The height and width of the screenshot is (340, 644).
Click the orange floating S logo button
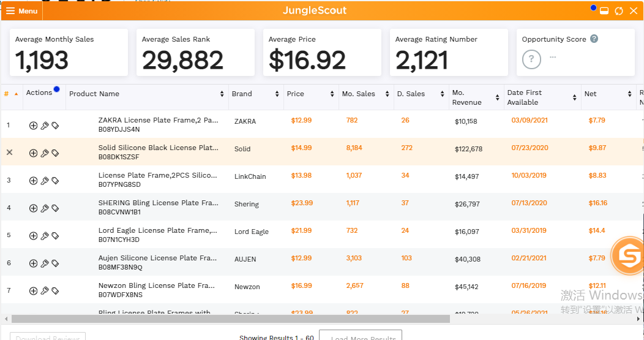(629, 255)
